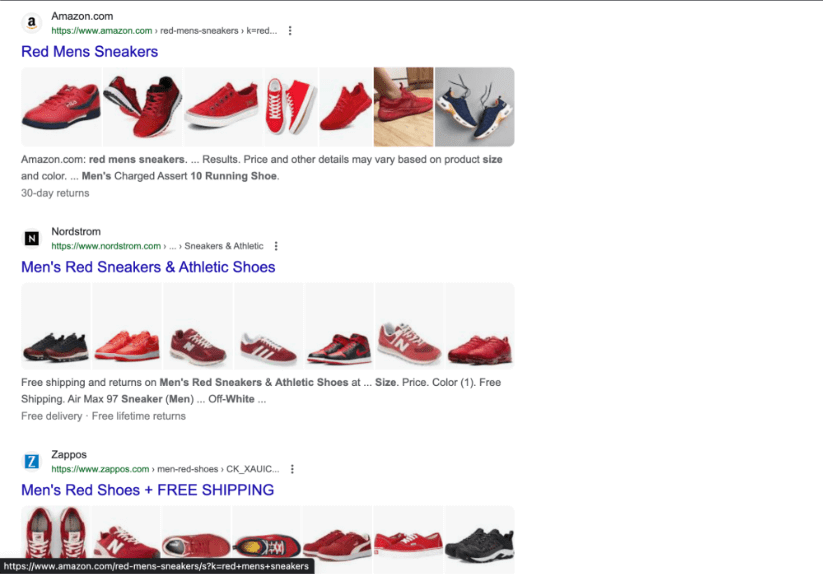Click the 'red-mens-sneakers' breadcrumb text
This screenshot has height=574, width=823.
pyautogui.click(x=199, y=31)
